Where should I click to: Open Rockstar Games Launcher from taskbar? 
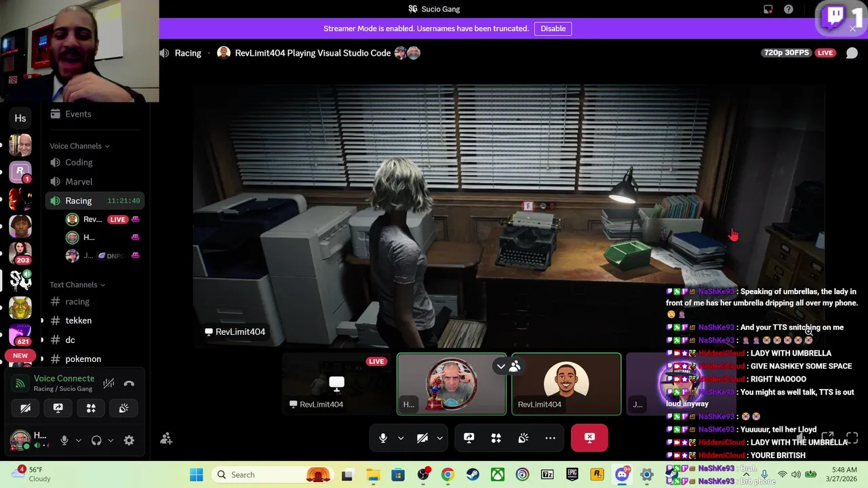tap(597, 474)
